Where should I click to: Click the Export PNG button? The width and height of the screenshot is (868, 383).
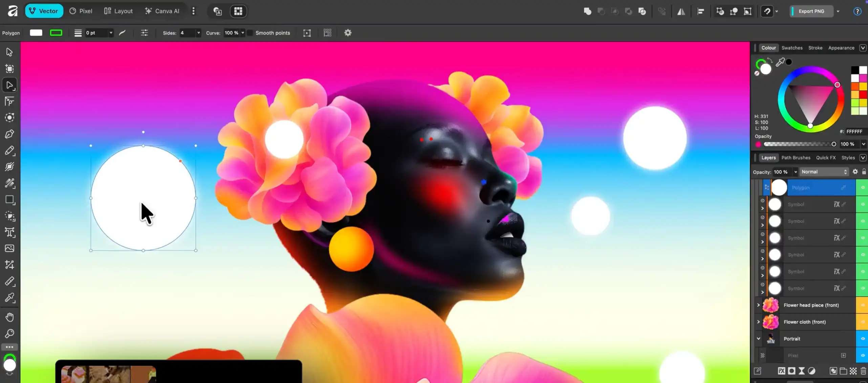[x=811, y=11]
